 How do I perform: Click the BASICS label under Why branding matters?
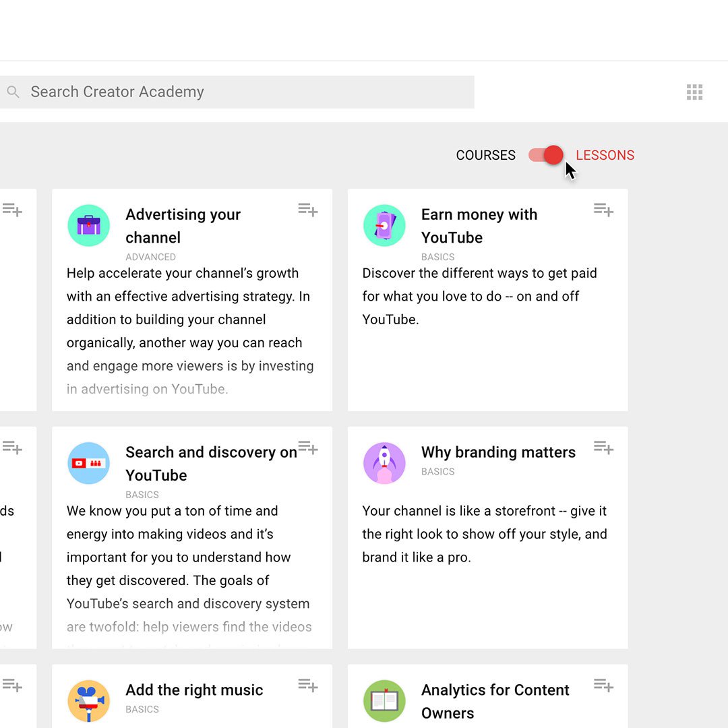point(438,471)
